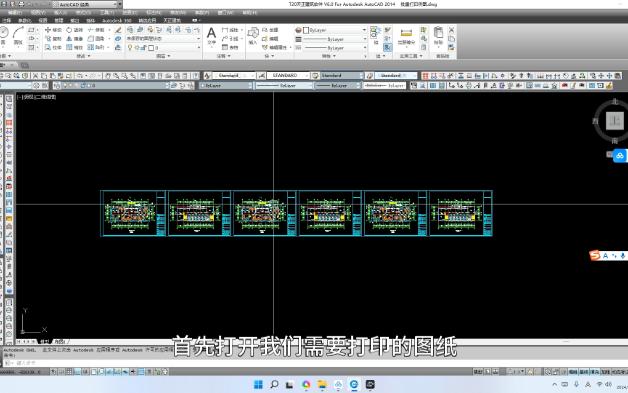
Task: Click the Rotate tool in Modify panel
Action: [x=74, y=30]
